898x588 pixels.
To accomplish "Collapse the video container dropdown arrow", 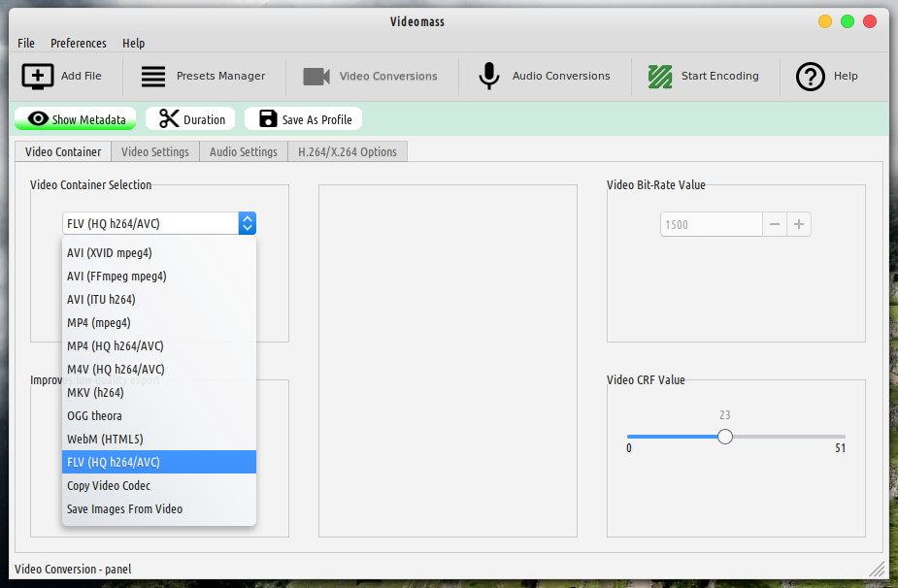I will (248, 223).
